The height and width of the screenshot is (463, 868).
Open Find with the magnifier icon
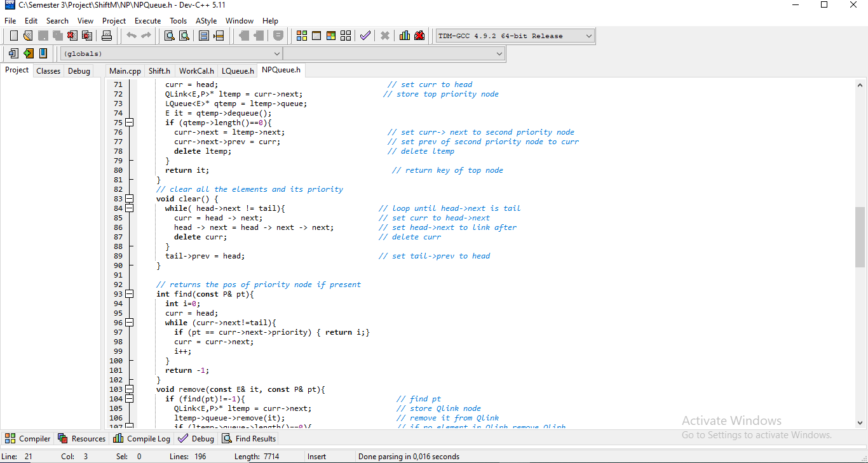(x=170, y=36)
